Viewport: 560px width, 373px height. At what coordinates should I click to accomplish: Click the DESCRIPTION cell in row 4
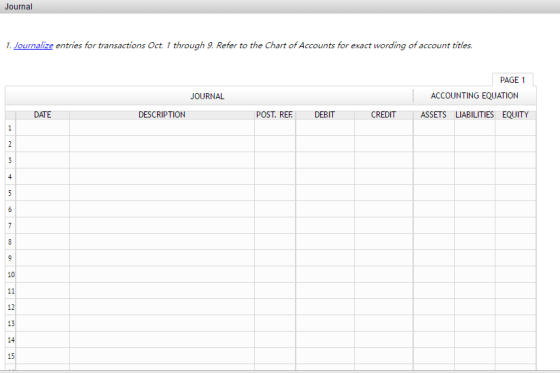[162, 176]
